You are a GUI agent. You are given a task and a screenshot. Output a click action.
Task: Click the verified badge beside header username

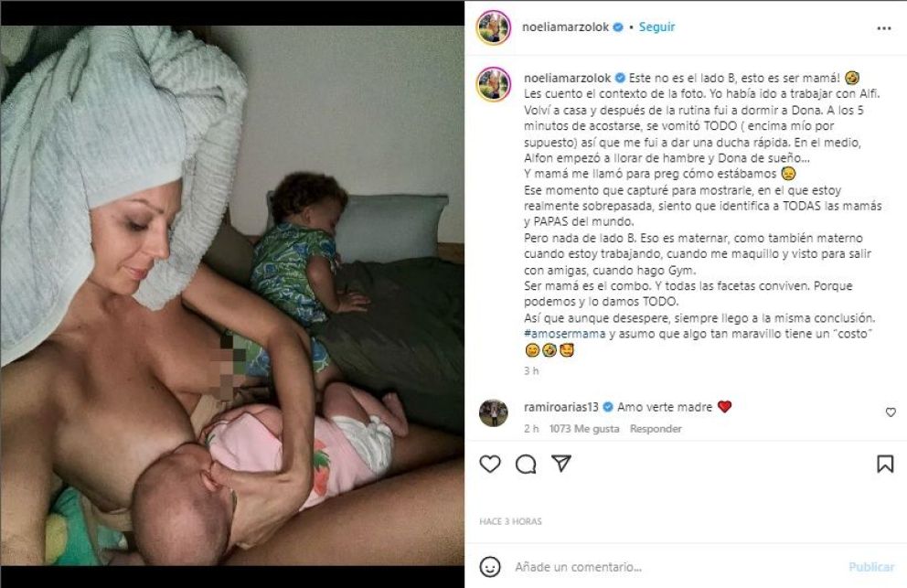pyautogui.click(x=618, y=27)
